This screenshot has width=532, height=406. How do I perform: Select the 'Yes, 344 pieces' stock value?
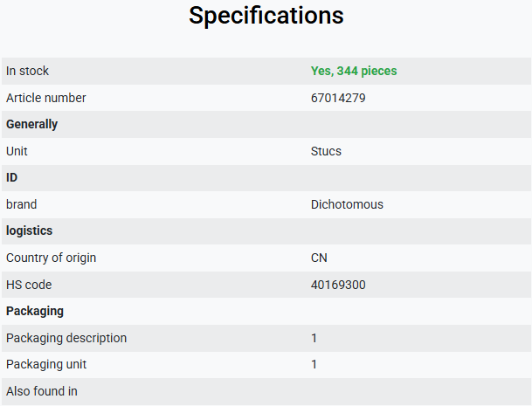point(354,71)
